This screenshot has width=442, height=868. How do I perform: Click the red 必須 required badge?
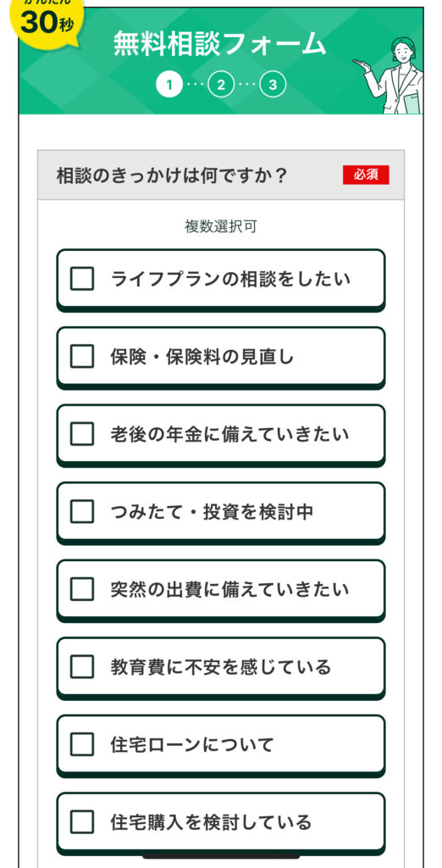click(x=366, y=175)
